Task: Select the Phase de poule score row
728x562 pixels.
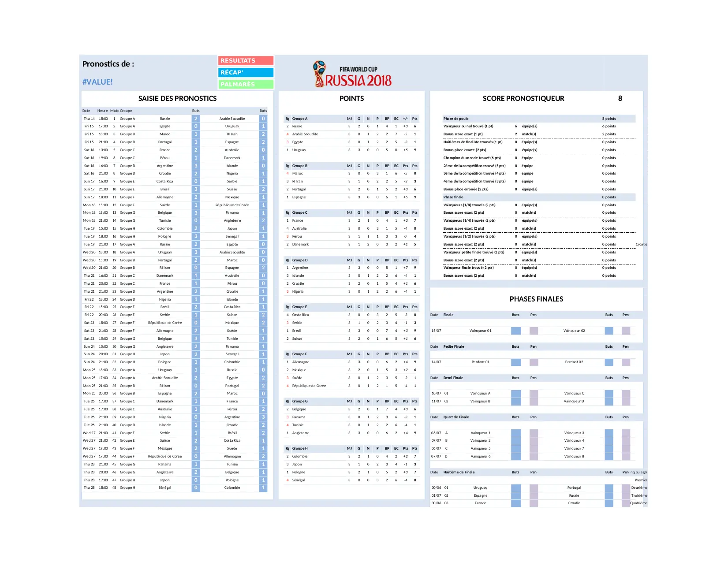Action: click(x=539, y=119)
